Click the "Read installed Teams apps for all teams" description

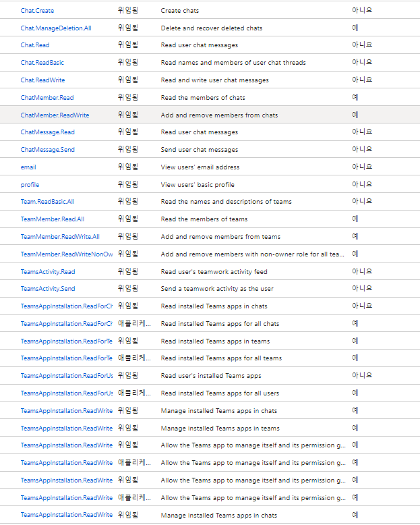click(221, 358)
